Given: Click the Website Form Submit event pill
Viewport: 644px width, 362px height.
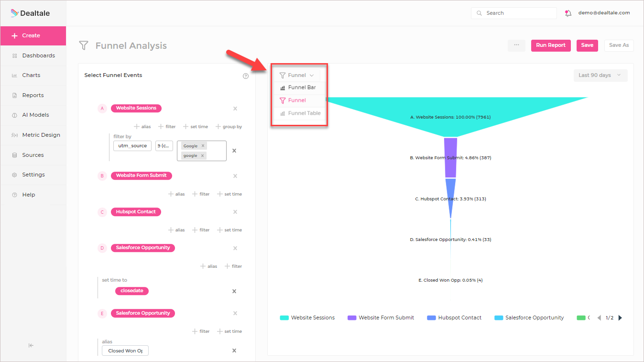Looking at the screenshot, I should (x=142, y=176).
